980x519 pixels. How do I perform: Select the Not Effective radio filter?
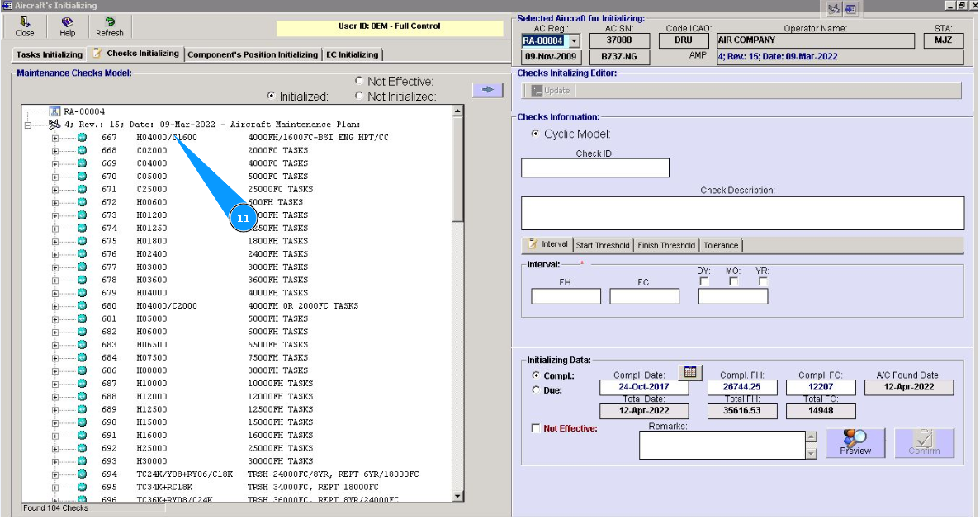[x=359, y=81]
